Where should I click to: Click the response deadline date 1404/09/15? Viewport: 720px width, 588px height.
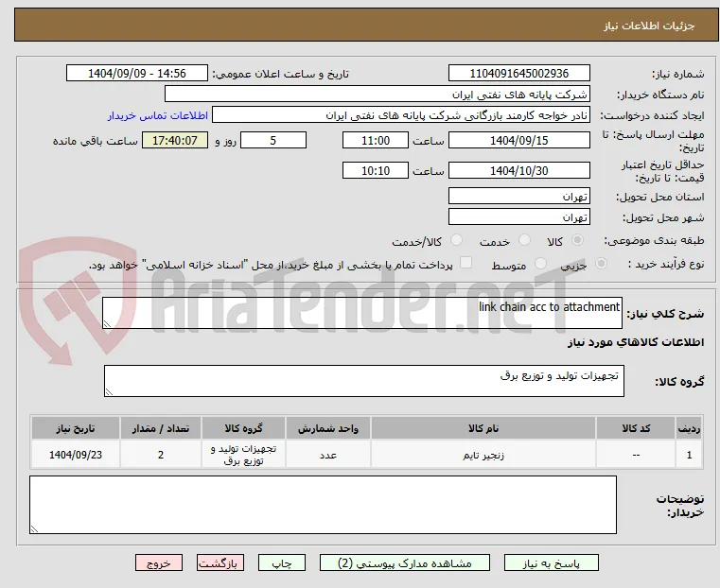click(518, 140)
